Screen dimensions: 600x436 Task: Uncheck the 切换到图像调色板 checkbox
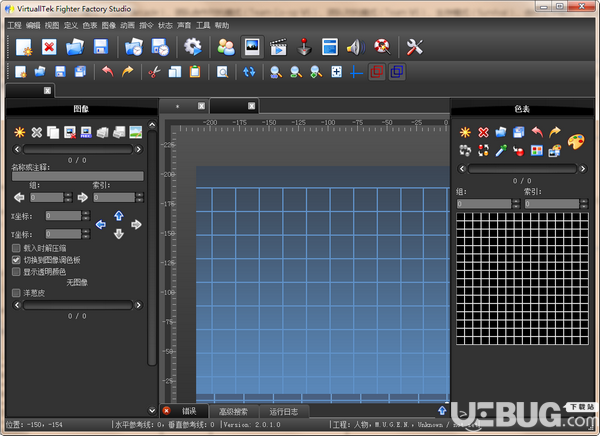coord(16,260)
